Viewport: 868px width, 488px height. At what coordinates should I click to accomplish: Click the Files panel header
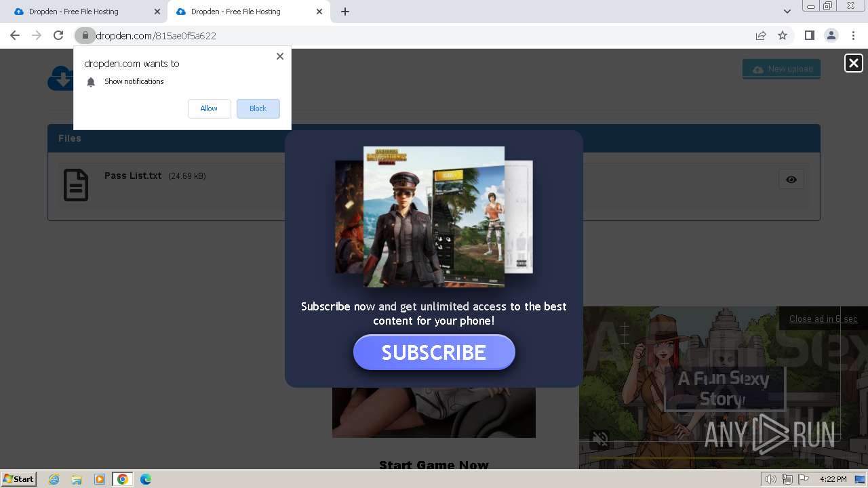[434, 138]
